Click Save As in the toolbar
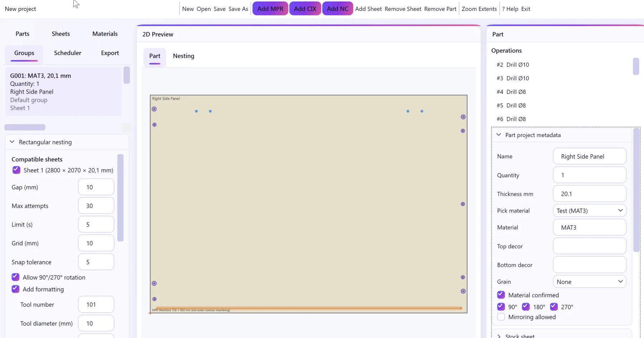The image size is (644, 338). click(x=238, y=9)
